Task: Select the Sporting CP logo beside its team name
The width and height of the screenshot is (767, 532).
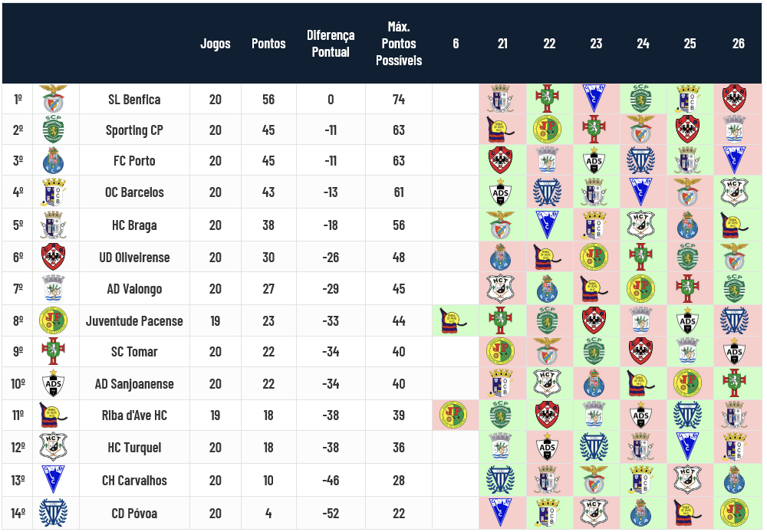Action: [x=54, y=130]
